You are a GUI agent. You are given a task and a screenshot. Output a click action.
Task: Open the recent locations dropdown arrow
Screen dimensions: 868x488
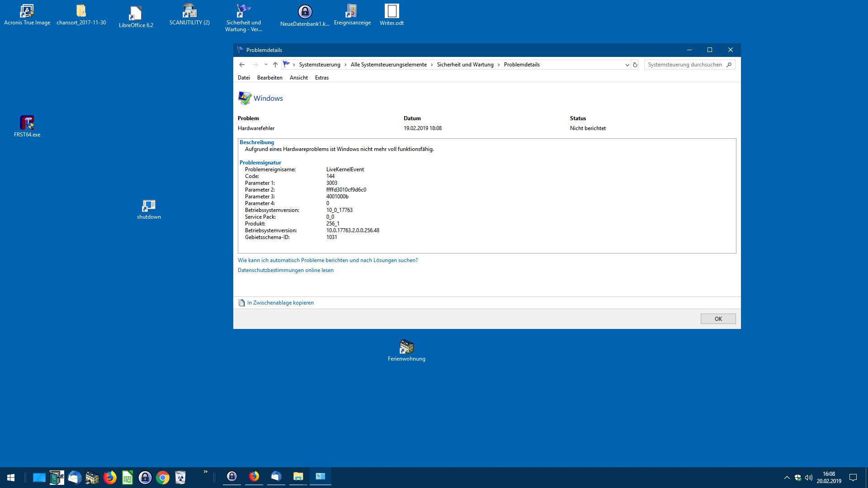[266, 65]
